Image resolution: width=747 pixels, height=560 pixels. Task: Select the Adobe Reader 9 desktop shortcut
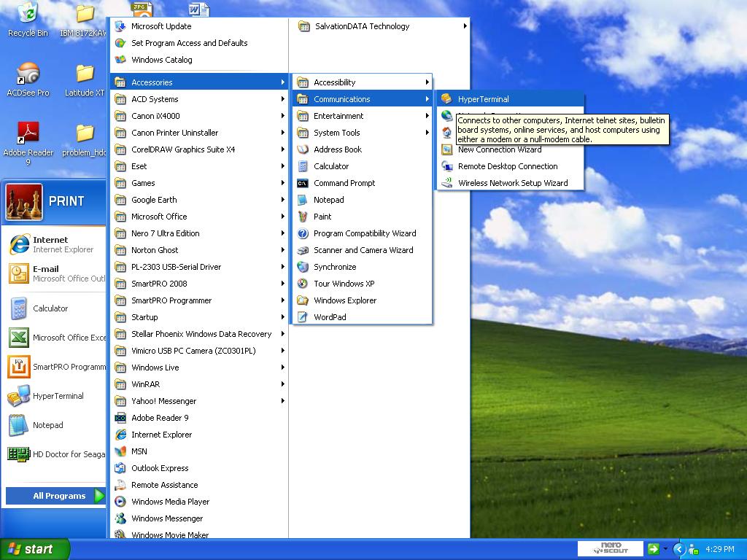coord(28,144)
